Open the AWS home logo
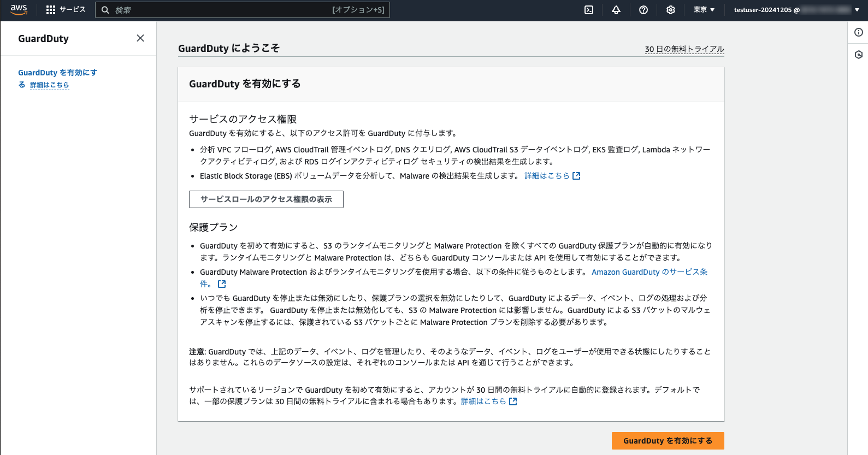868x455 pixels. pos(19,10)
